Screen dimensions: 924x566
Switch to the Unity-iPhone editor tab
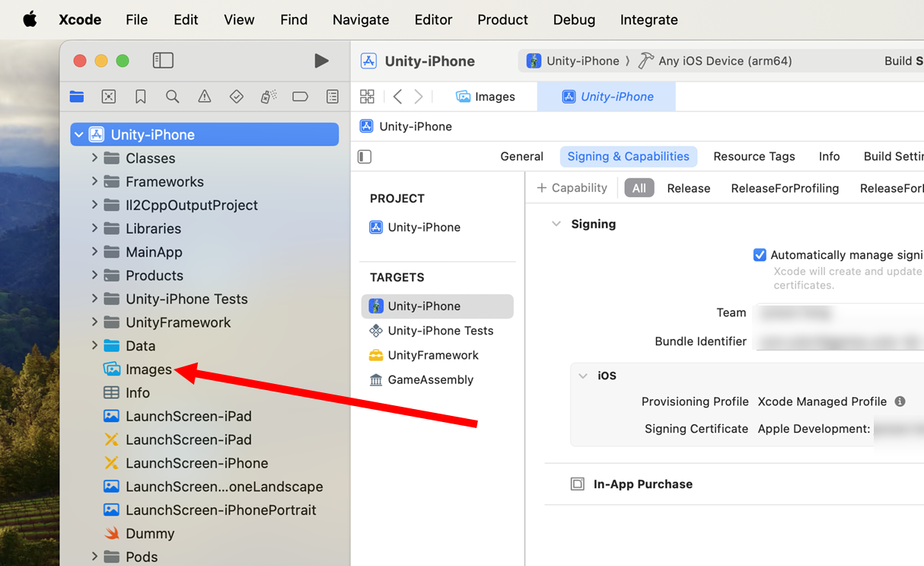(607, 97)
